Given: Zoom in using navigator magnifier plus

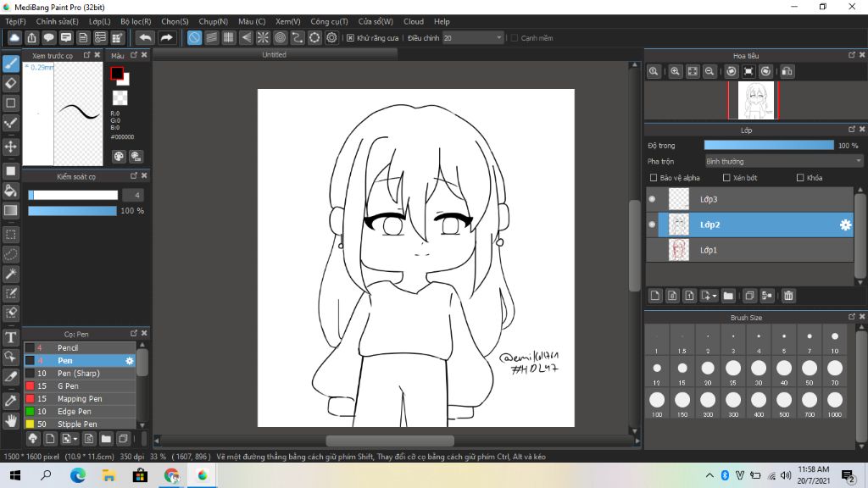Looking at the screenshot, I should pyautogui.click(x=676, y=71).
